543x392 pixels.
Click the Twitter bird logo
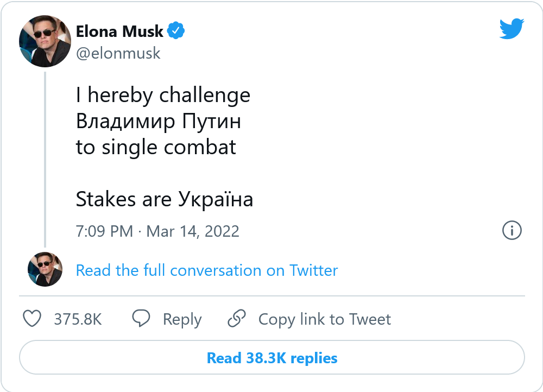(512, 29)
